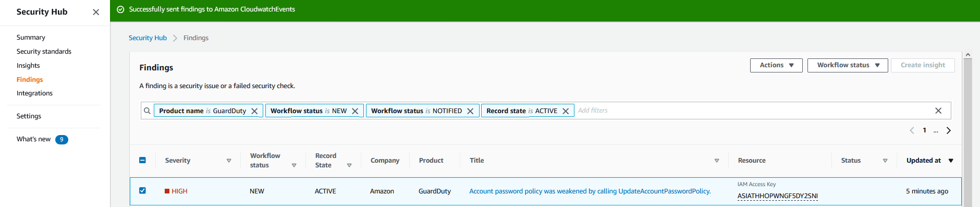Close the Security Hub sidebar panel
Viewport: 980px width, 207px height.
tap(96, 12)
